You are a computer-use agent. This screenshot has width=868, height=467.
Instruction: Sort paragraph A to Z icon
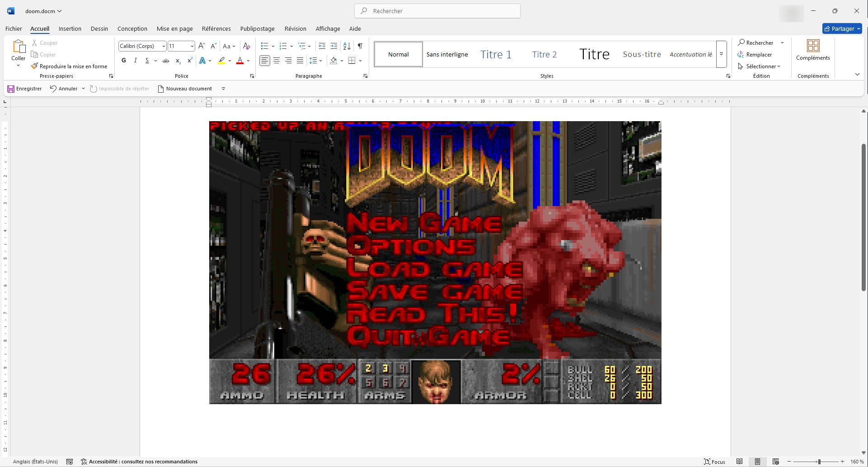pos(347,46)
